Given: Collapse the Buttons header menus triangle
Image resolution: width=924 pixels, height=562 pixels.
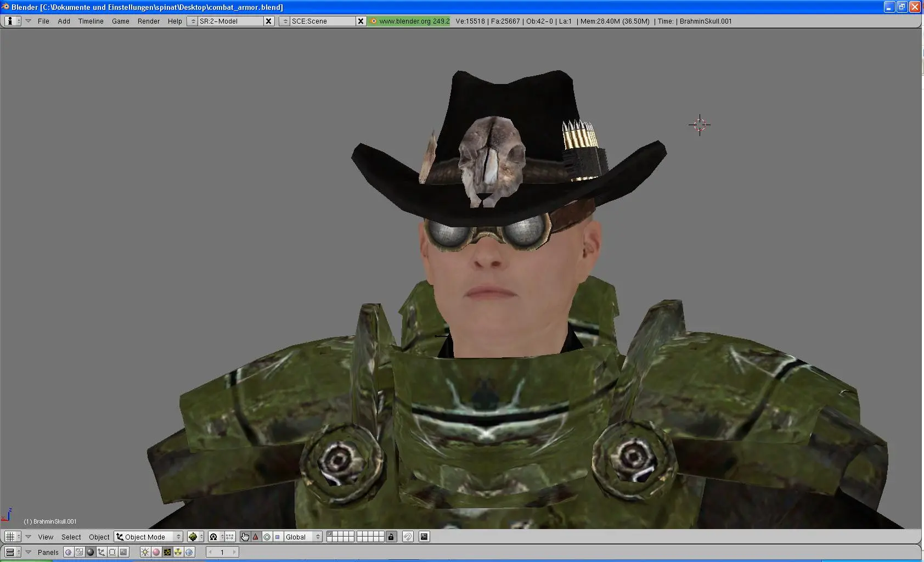Looking at the screenshot, I should tap(28, 552).
